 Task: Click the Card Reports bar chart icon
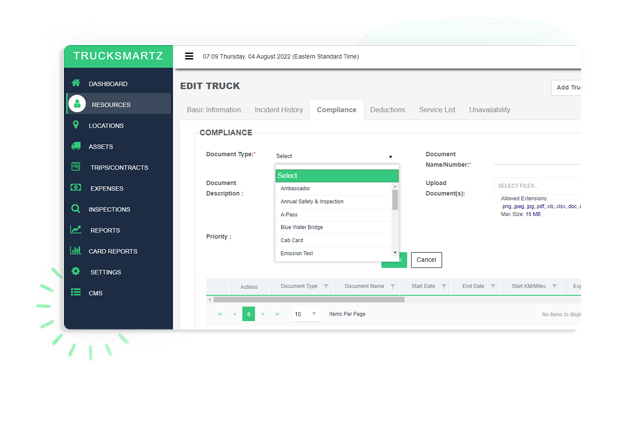76,250
